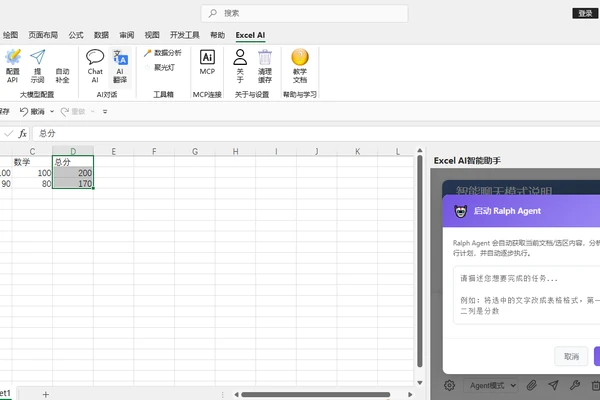Switch to the 数据 ribbon tab
The height and width of the screenshot is (400, 600).
click(x=101, y=35)
